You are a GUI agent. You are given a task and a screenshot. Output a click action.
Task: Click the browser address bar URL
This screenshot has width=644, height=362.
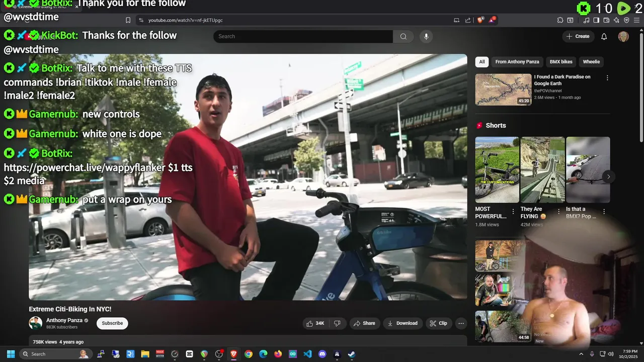[186, 20]
